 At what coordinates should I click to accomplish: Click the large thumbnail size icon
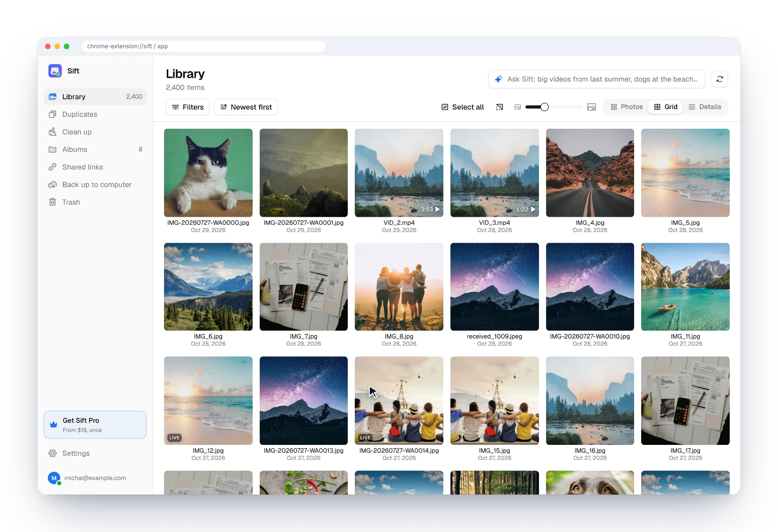click(591, 107)
